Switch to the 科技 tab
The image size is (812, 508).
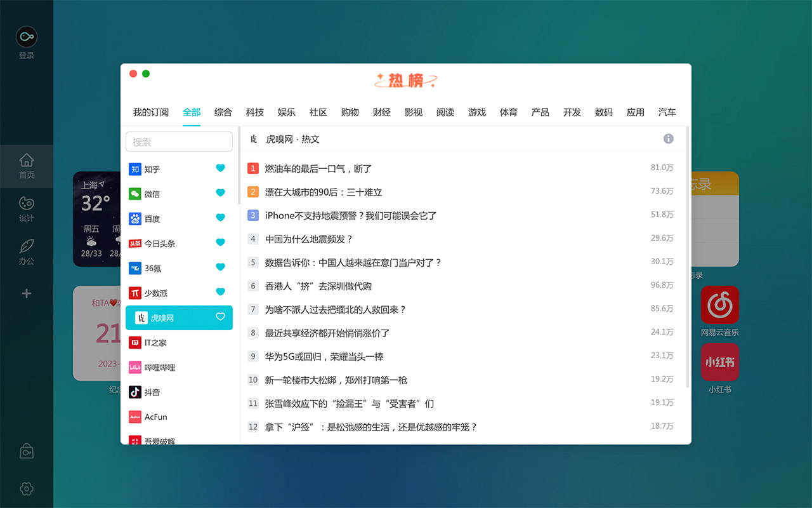(x=254, y=112)
